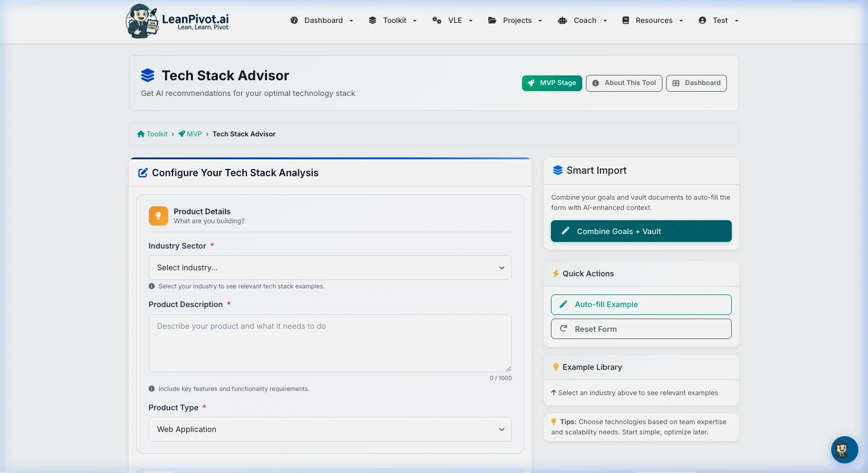Click the rocket icon beside MVP breadcrumb
The image size is (868, 473).
181,134
